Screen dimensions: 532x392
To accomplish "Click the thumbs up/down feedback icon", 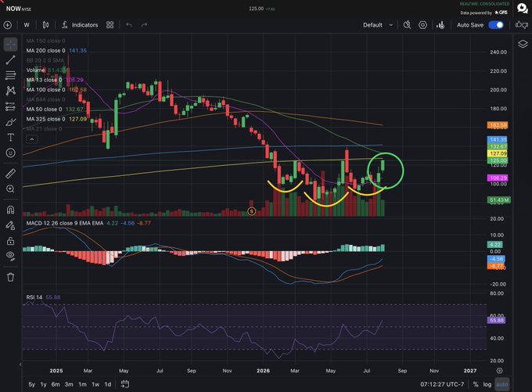I will tap(522, 25).
